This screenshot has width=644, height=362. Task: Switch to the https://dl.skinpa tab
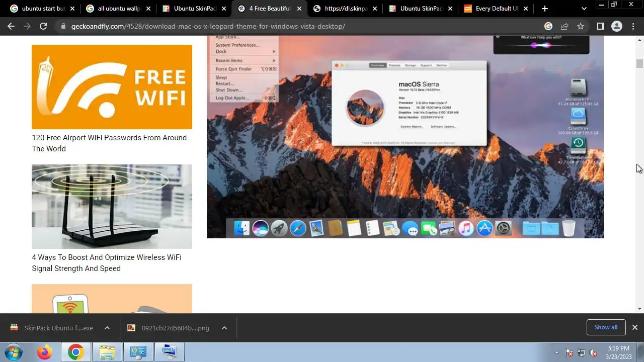[x=345, y=9]
